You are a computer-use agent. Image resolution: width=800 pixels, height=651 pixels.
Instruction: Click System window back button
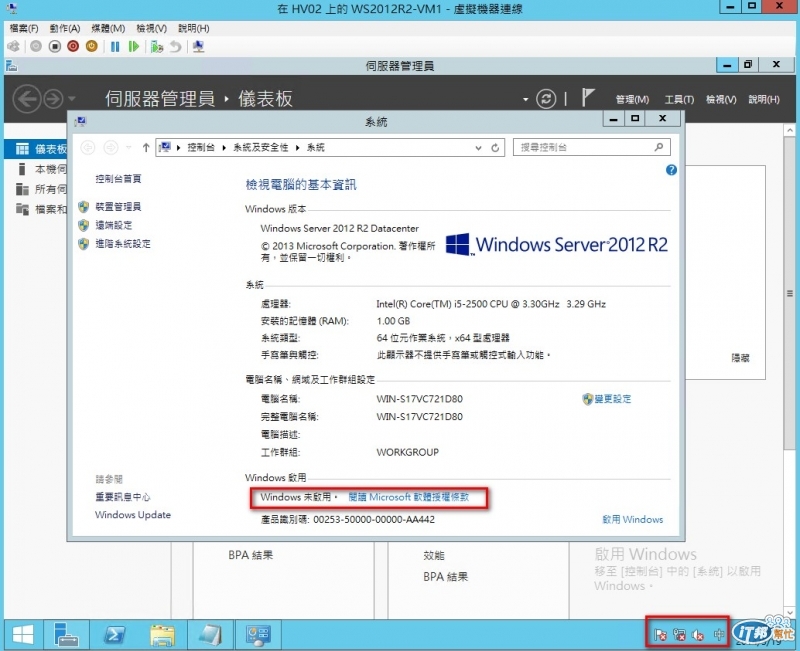(x=88, y=147)
